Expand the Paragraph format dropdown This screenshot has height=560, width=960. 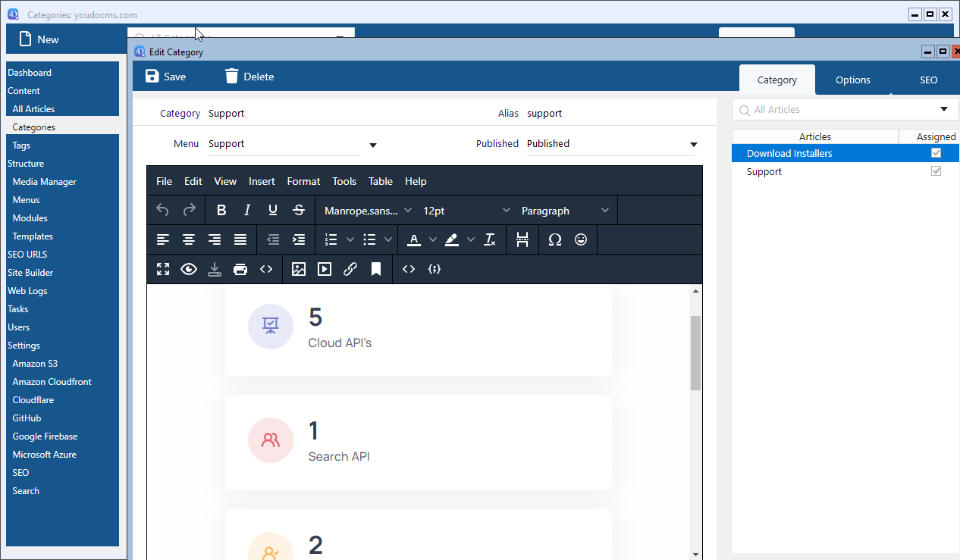[565, 211]
